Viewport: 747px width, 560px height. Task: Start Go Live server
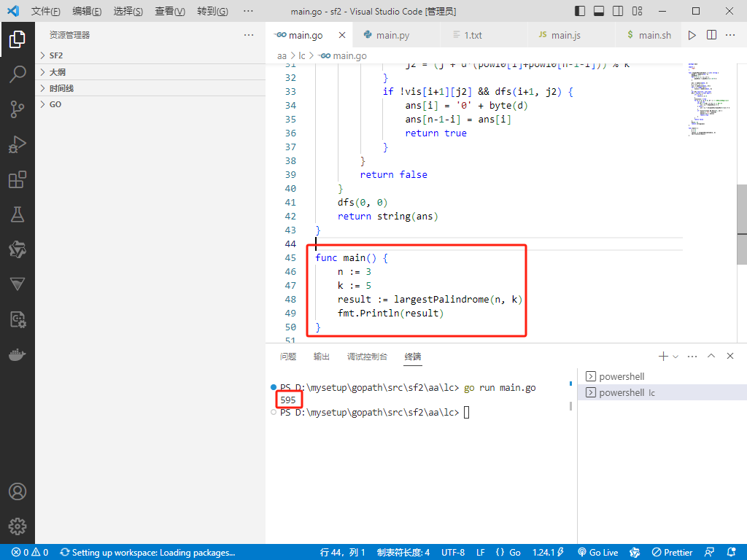click(x=598, y=553)
